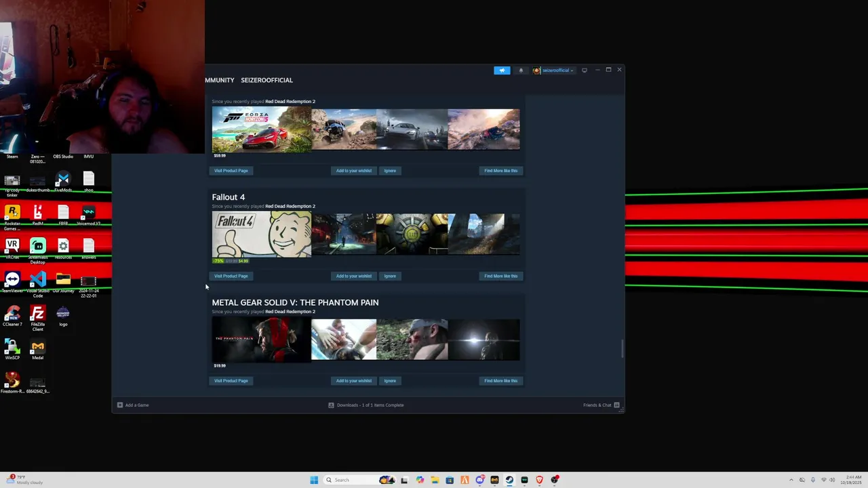This screenshot has height=488, width=868.
Task: Ignore the Forza Horizon 5 recommendation
Action: pyautogui.click(x=390, y=171)
